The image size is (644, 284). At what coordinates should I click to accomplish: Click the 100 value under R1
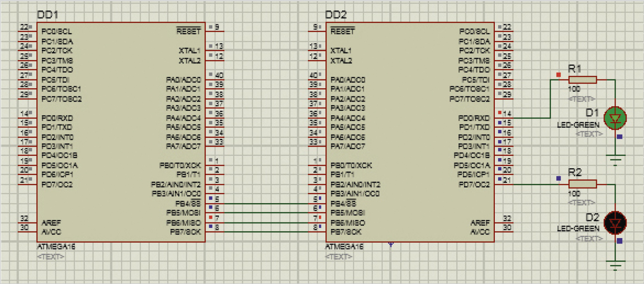(x=574, y=90)
